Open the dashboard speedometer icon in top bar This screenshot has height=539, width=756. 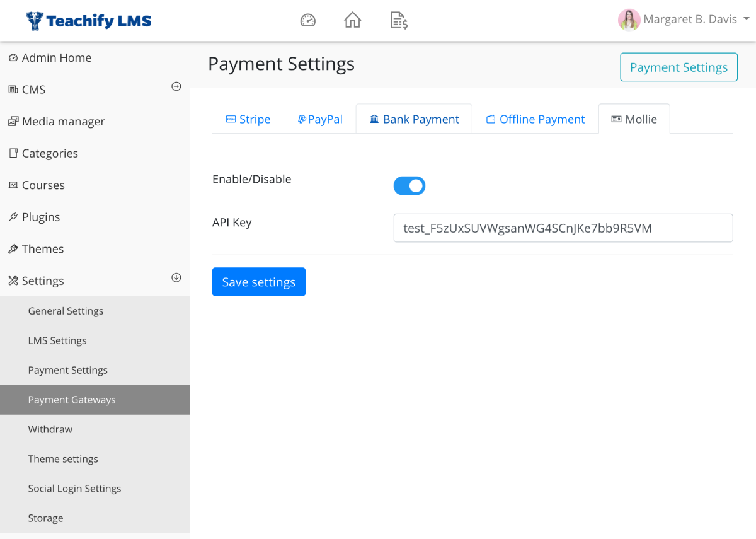[x=307, y=20]
